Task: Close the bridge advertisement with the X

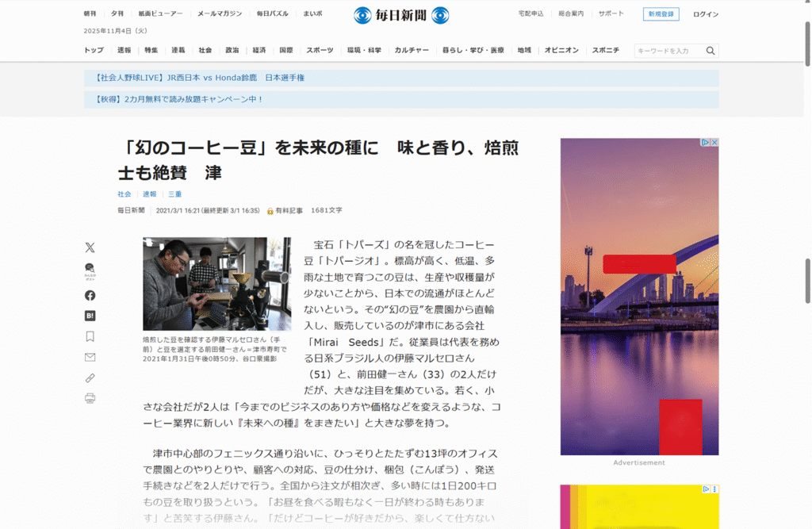Action: click(714, 143)
